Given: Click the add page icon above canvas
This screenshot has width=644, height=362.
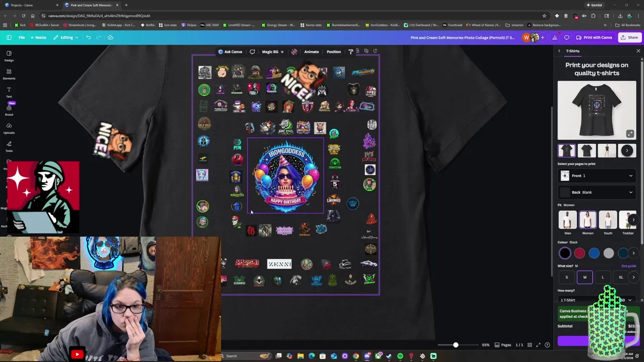Looking at the screenshot, I should tap(375, 51).
